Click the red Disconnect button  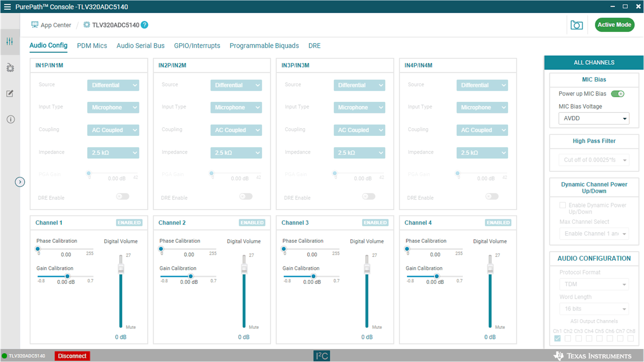click(x=72, y=356)
